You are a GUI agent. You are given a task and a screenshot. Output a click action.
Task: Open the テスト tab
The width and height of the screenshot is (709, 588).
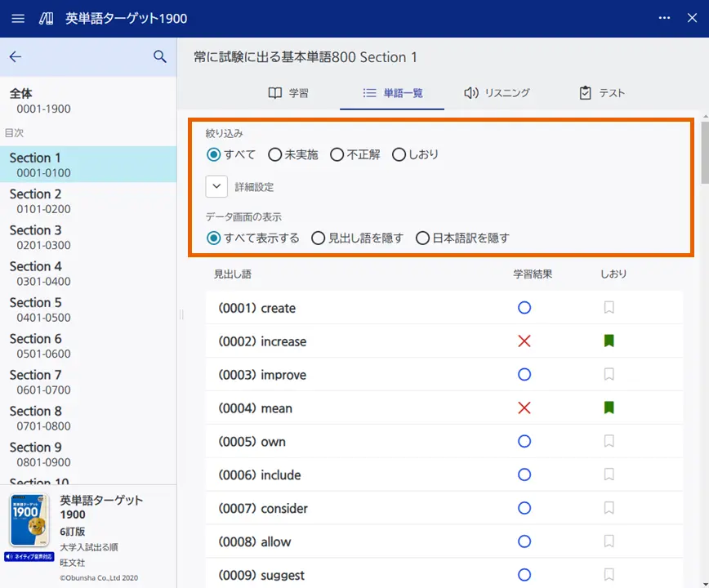click(x=601, y=93)
